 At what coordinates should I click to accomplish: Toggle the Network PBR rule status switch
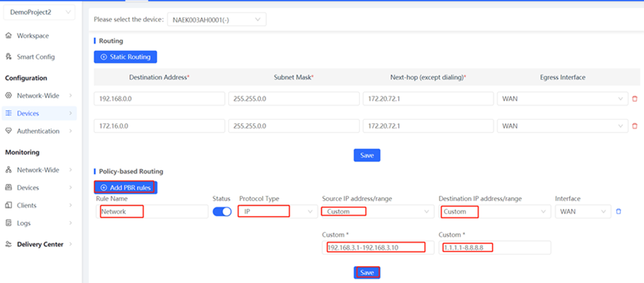click(222, 211)
